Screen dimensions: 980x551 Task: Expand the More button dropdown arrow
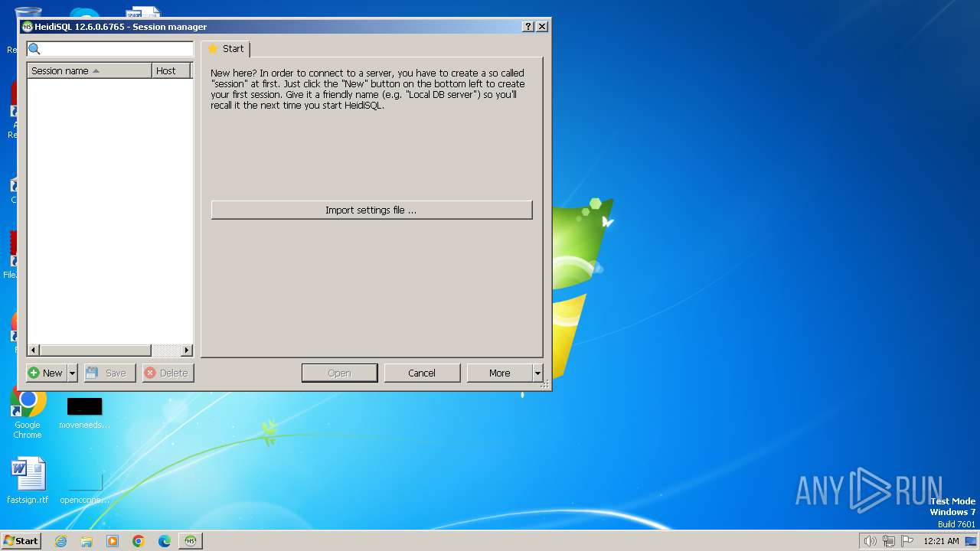click(x=537, y=373)
